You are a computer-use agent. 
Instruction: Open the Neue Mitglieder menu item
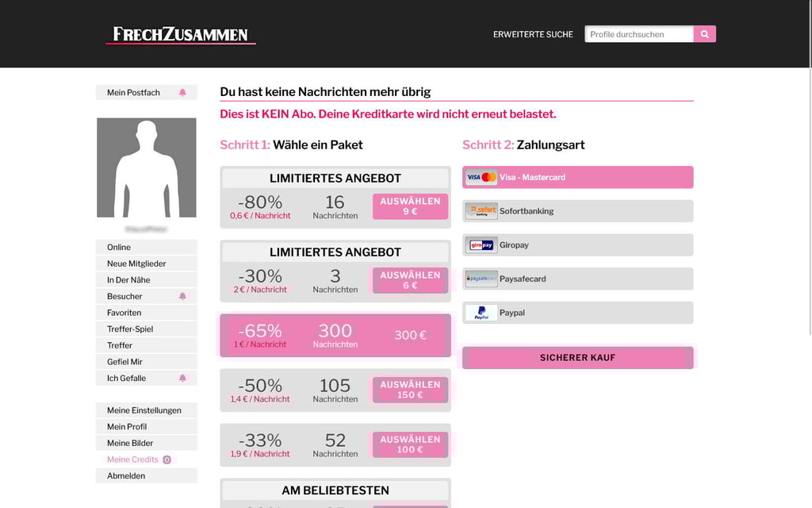136,264
